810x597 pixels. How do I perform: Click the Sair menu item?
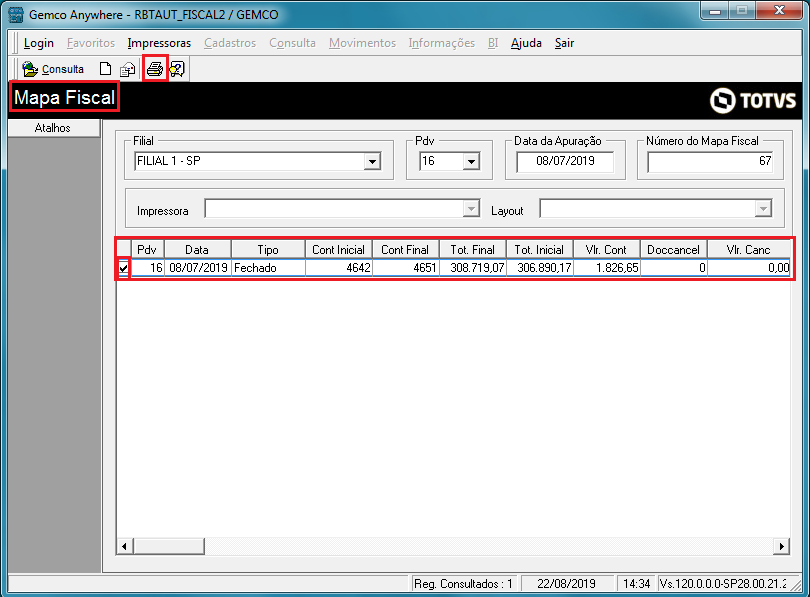(x=564, y=43)
